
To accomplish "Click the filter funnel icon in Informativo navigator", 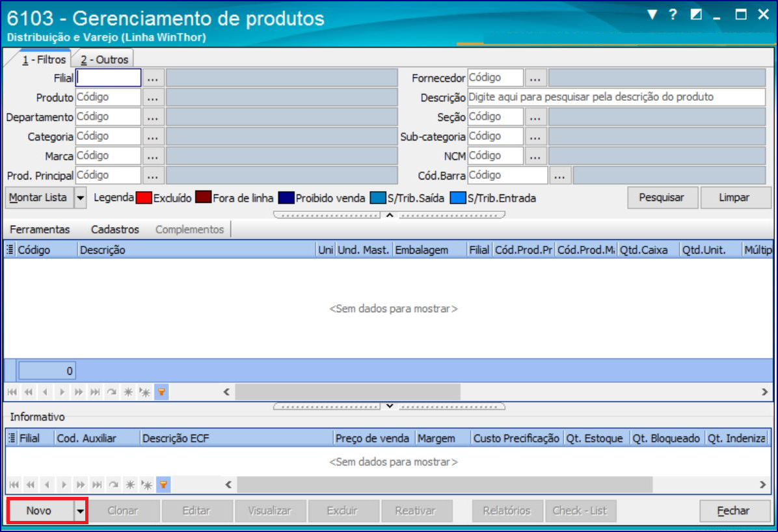I will click(x=164, y=485).
